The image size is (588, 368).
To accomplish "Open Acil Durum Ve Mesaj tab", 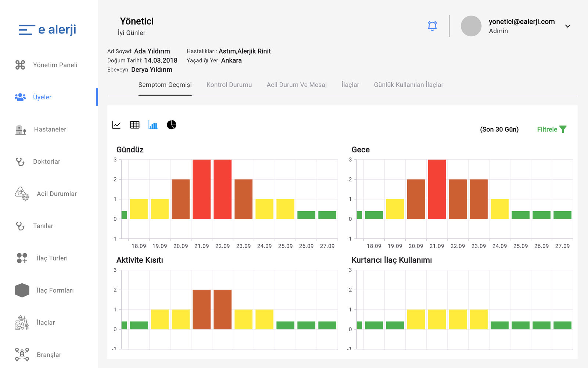I will pos(297,85).
